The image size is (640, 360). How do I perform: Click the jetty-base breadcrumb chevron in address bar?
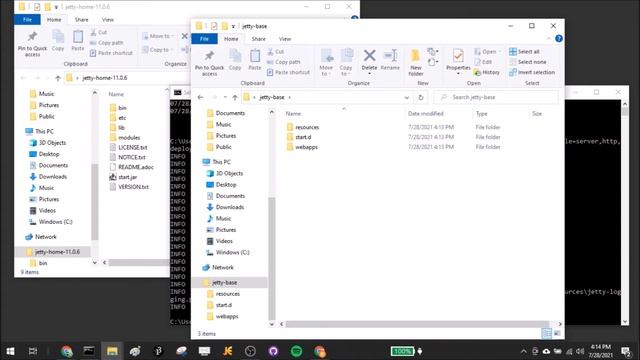click(x=289, y=98)
